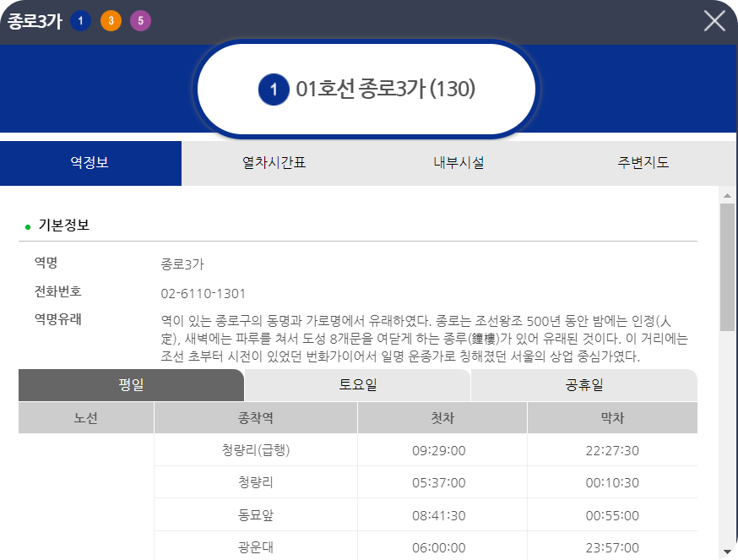Select the 역정보 tab
Image resolution: width=738 pixels, height=560 pixels.
pos(90,164)
